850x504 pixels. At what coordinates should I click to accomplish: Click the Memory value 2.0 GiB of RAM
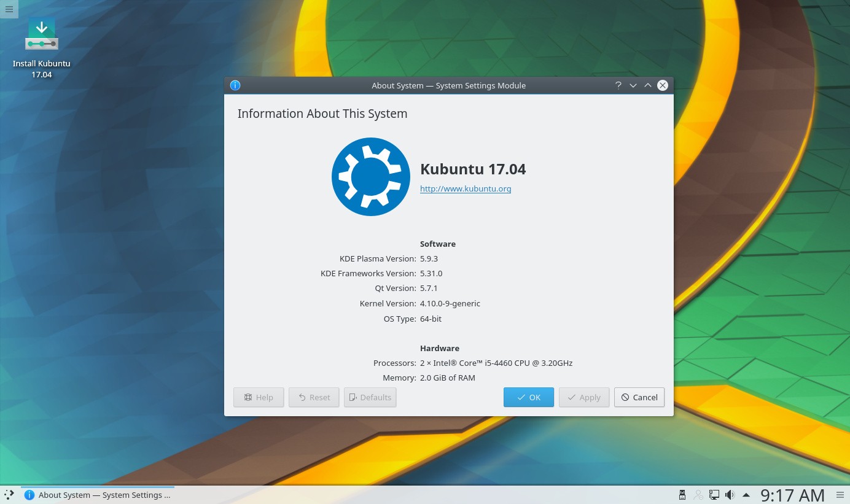coord(448,378)
